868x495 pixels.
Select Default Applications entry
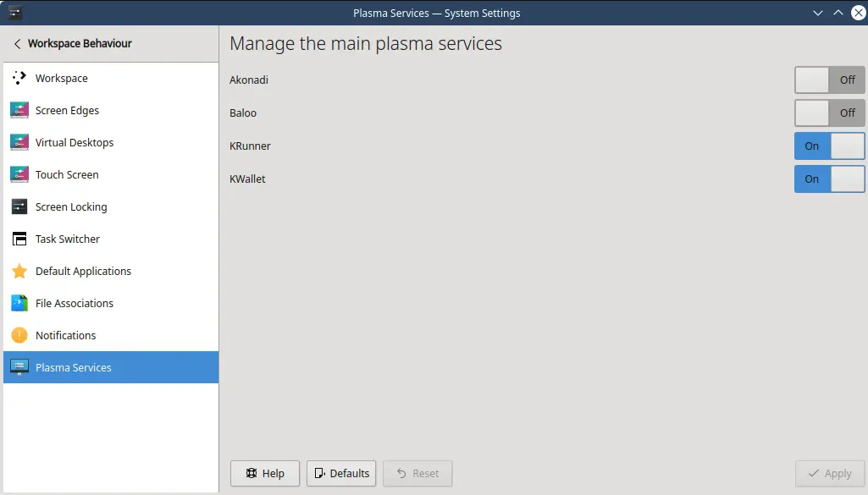(x=111, y=271)
